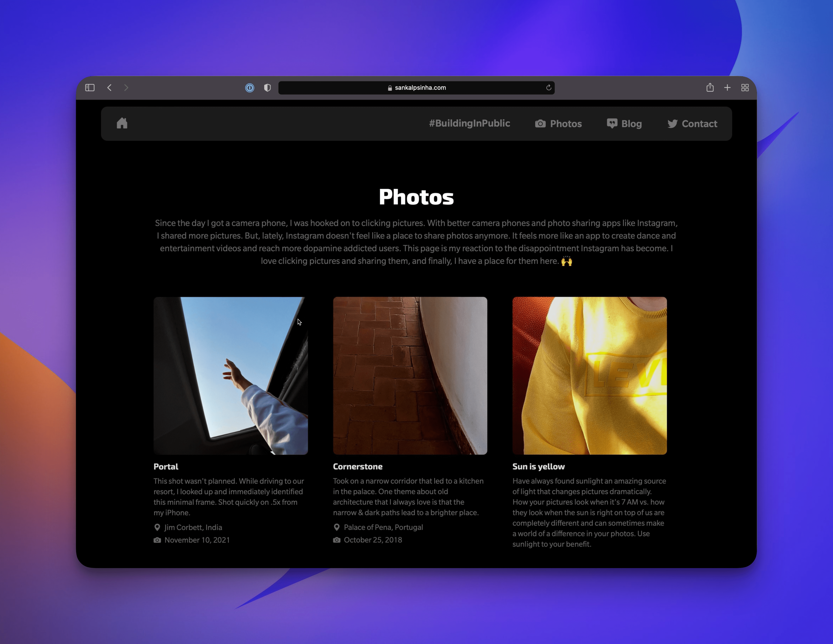Viewport: 833px width, 644px height.
Task: Open the Portal sunroof photo
Action: point(230,376)
